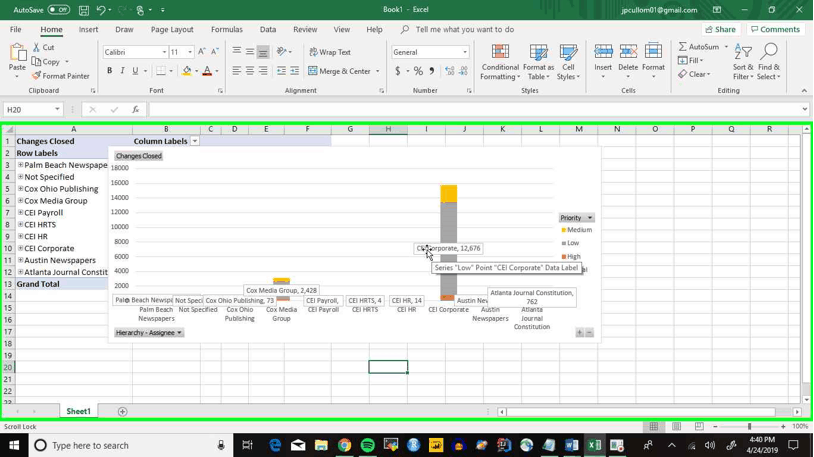814x457 pixels.
Task: Open the General number format dropdown
Action: pos(465,52)
